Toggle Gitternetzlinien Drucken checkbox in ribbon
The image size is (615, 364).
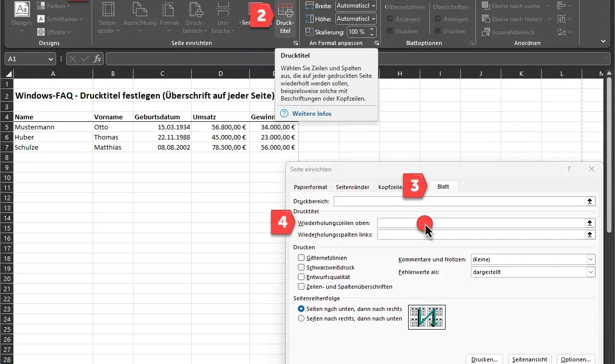coord(390,31)
